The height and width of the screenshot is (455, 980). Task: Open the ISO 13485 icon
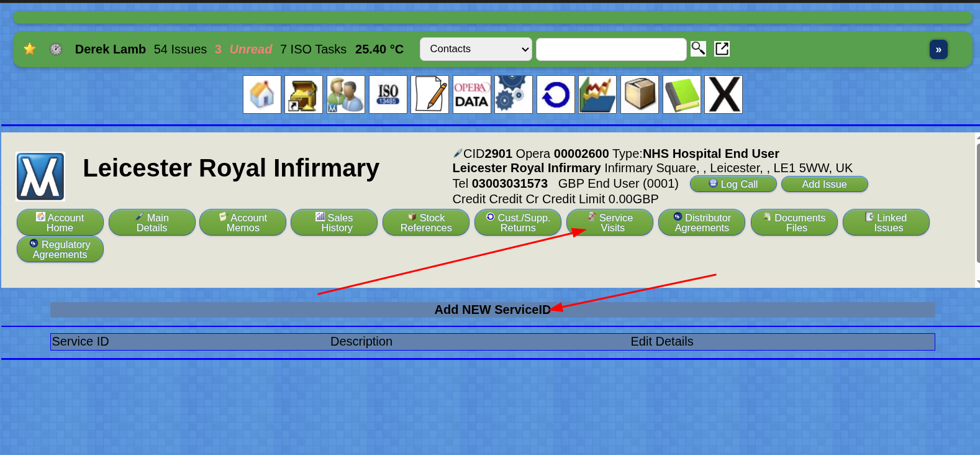pos(388,94)
